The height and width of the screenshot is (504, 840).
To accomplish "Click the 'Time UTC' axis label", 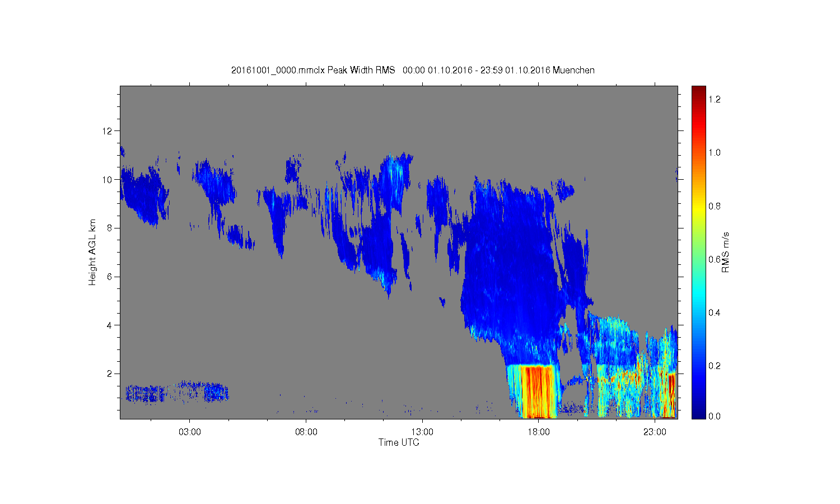I will click(399, 442).
